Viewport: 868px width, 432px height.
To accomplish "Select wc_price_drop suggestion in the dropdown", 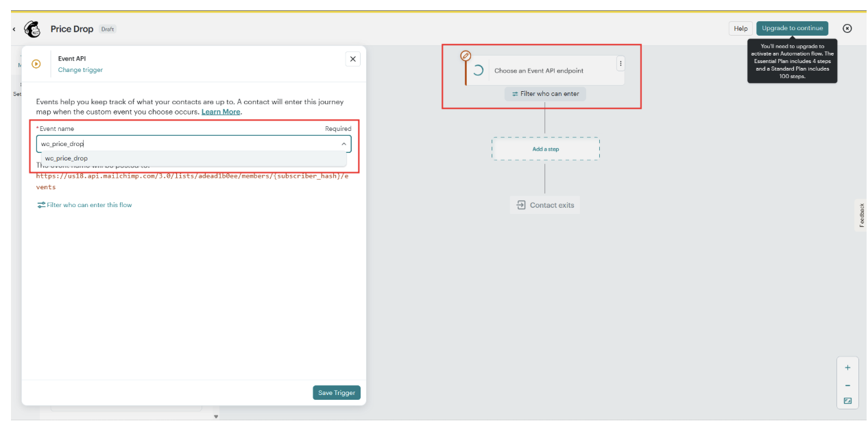I will click(x=193, y=158).
